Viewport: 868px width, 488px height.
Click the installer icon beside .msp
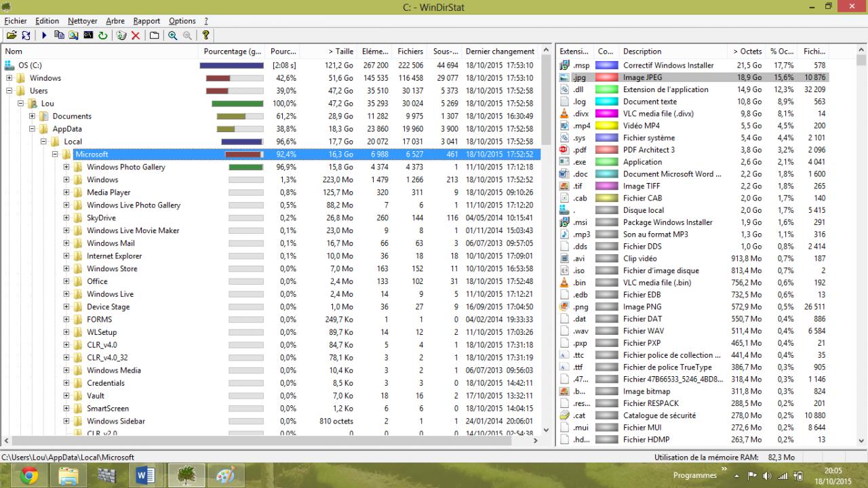click(564, 66)
